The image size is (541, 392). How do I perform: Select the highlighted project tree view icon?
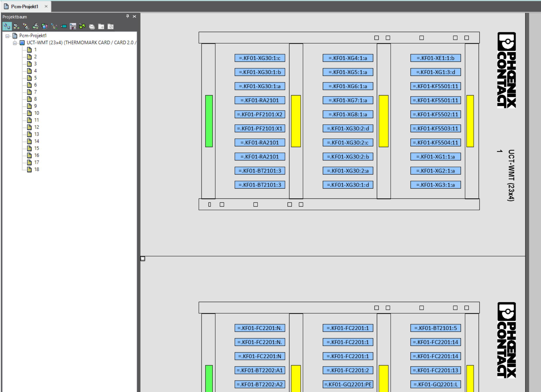coord(7,26)
